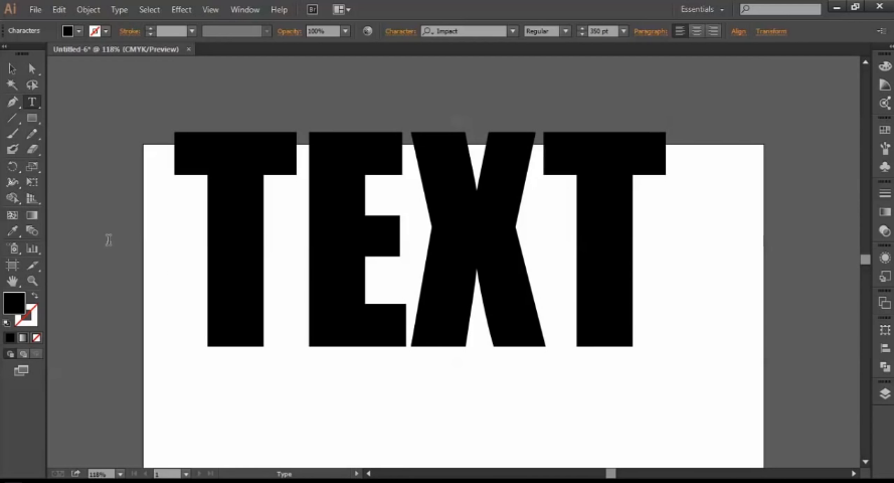Select the Rotate tool
This screenshot has height=483, width=894.
click(12, 167)
